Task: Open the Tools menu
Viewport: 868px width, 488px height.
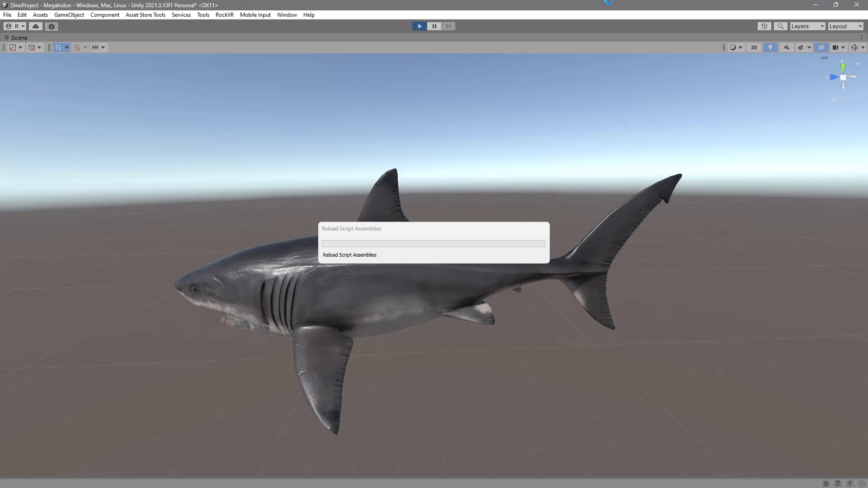Action: click(203, 15)
